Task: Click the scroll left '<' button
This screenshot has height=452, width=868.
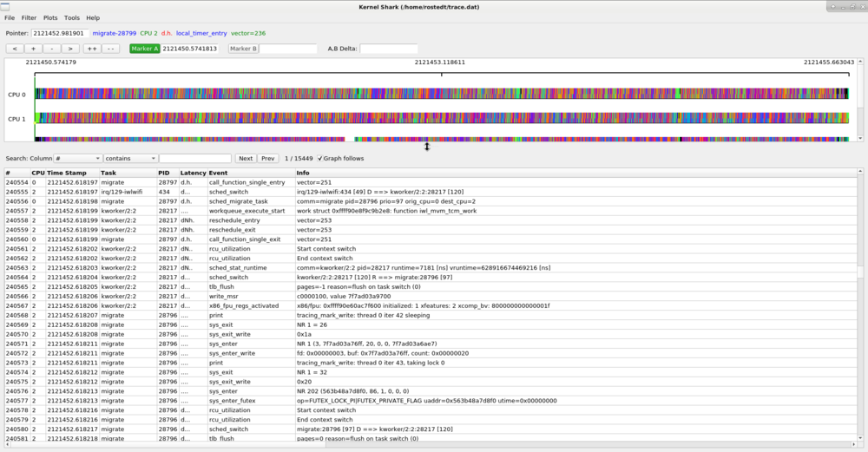Action: tap(15, 49)
